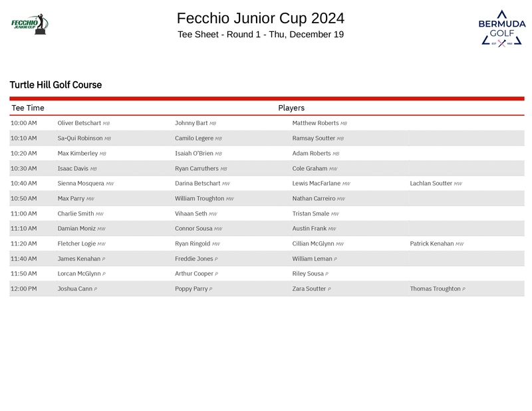Select player Patrick Kenahan
Viewport: 532px width, 411px height.
(x=432, y=244)
